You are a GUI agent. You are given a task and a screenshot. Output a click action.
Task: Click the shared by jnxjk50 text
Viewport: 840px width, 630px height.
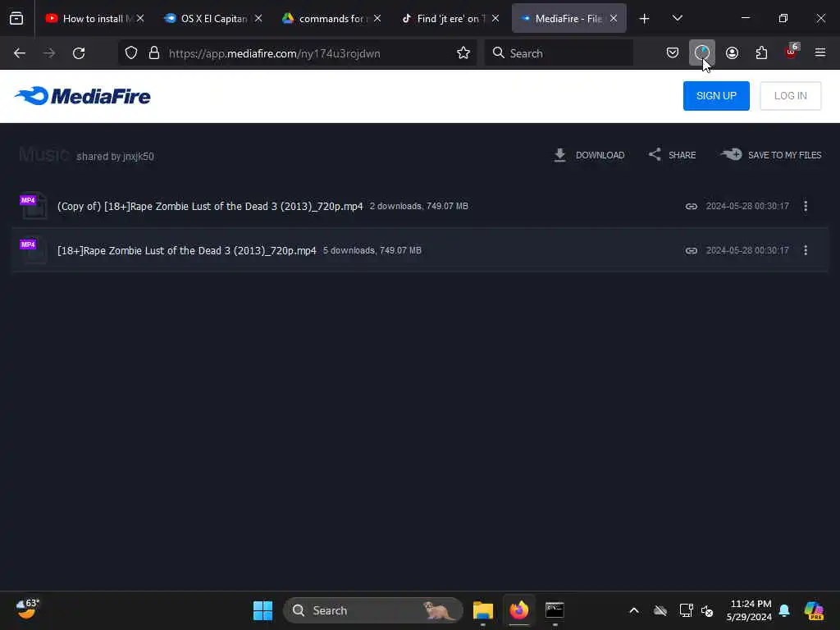[x=115, y=157]
